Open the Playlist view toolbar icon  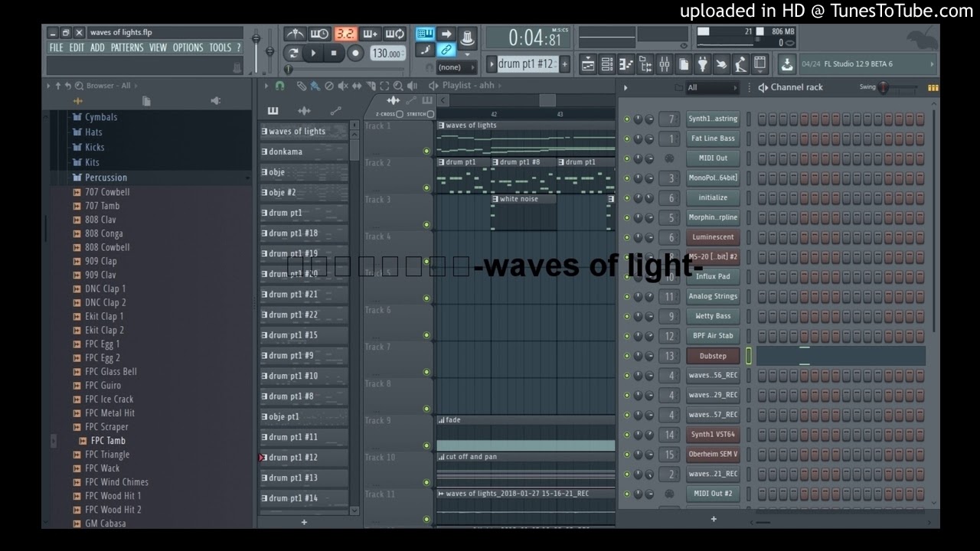pos(588,64)
